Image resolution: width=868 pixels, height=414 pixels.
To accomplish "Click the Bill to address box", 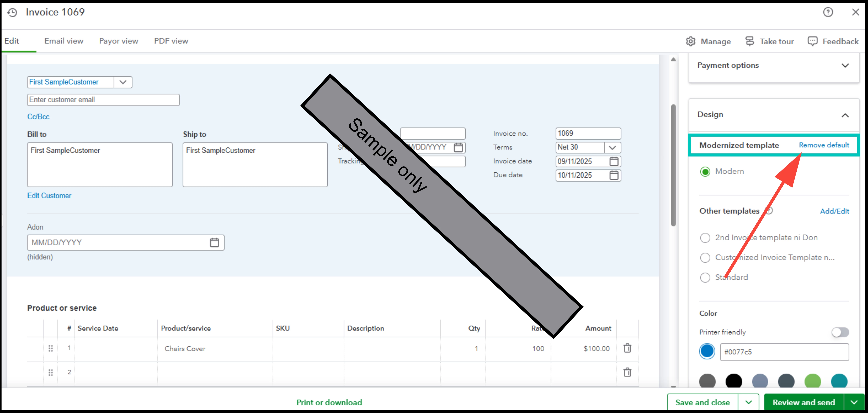I will pos(100,165).
